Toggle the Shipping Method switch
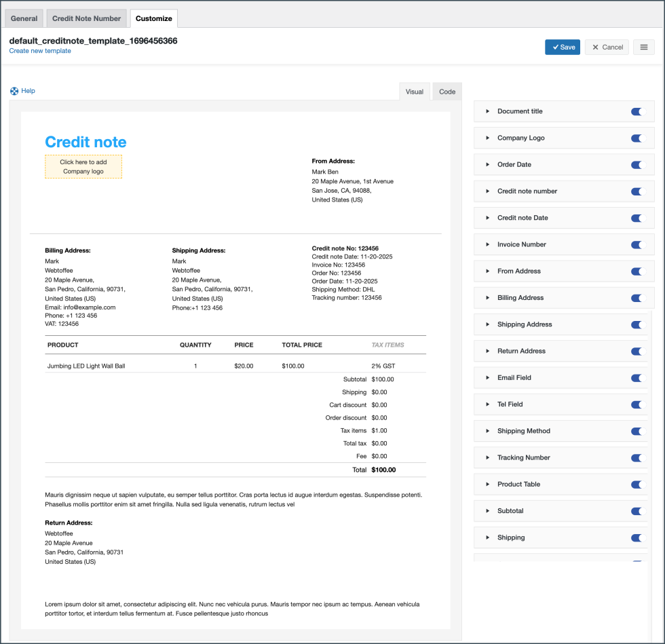 point(639,432)
